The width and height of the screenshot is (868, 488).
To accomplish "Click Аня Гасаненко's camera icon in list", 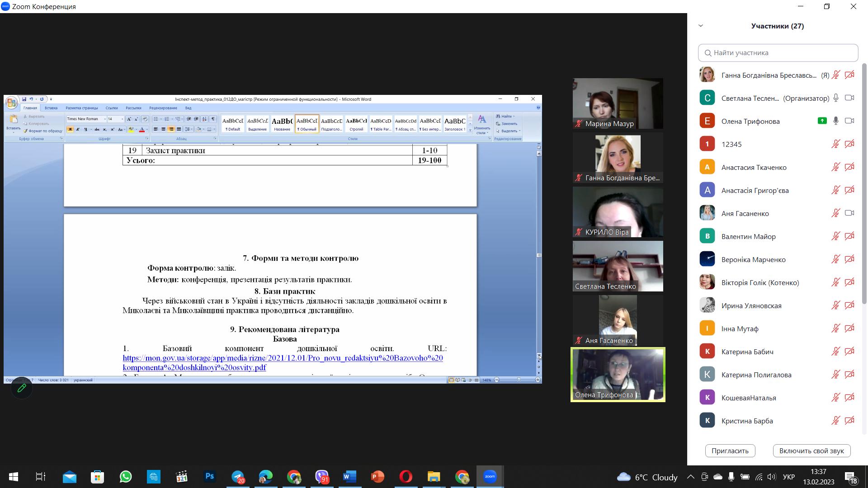I will pos(849,213).
